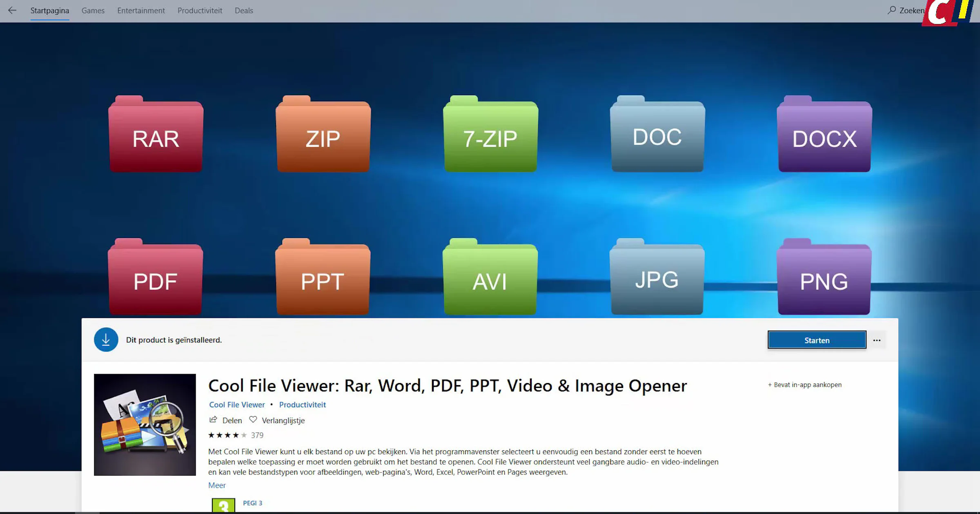Click the PNG folder icon
Image resolution: width=980 pixels, height=514 pixels.
[x=824, y=277]
